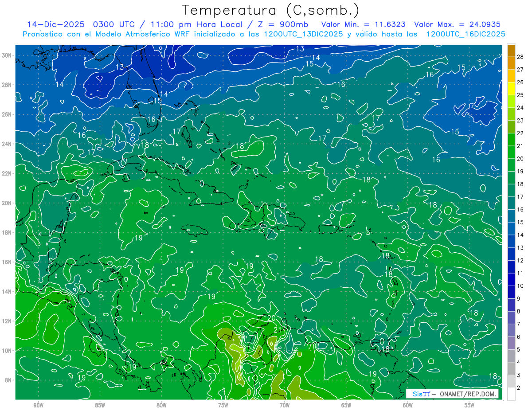Click '1200UTC_13DIC2025' initialization timestamp

click(x=303, y=34)
